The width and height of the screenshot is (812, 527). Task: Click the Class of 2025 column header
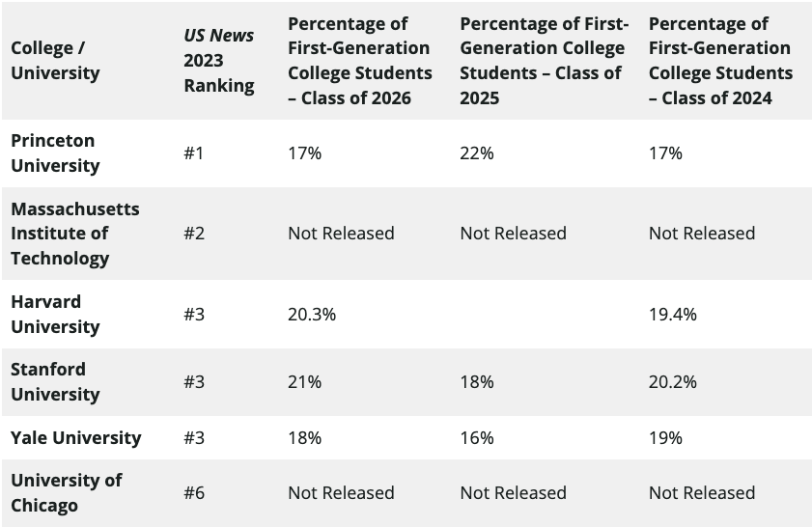click(x=545, y=61)
